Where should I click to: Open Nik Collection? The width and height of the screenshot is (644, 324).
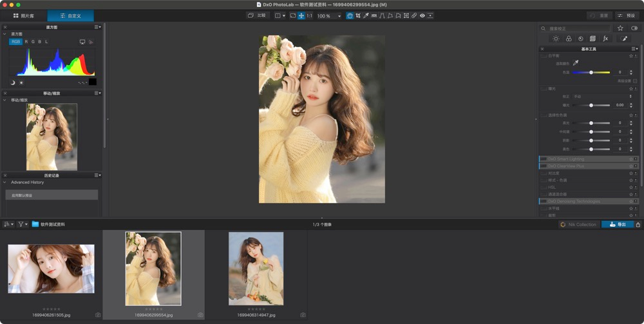coord(578,225)
